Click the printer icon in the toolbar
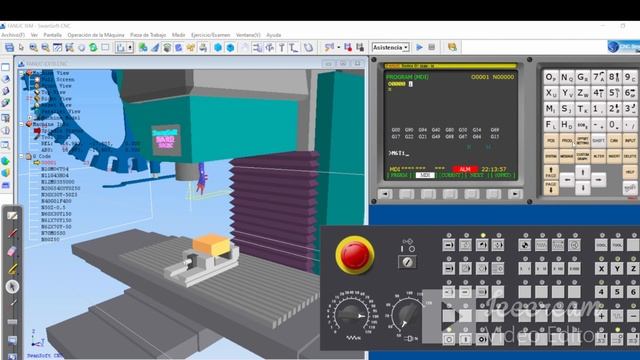640x360 pixels. coord(203,47)
